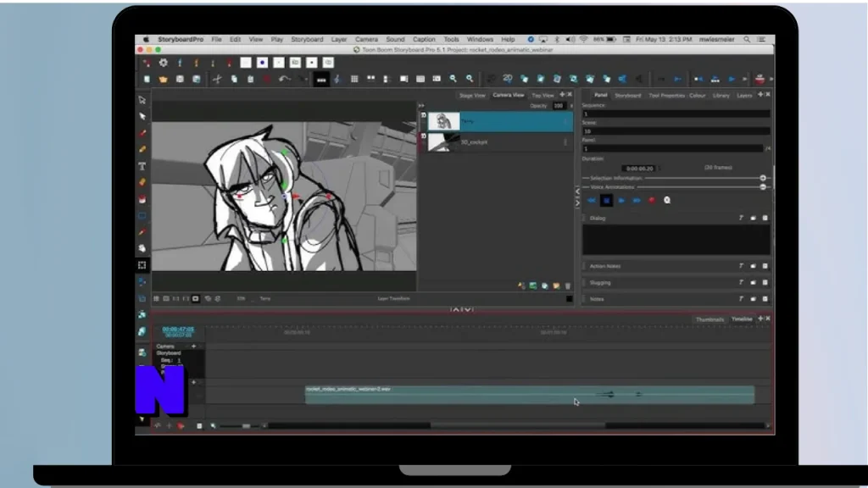Click the Open folder icon in toolbar
Screen dimensions: 868x488
pyautogui.click(x=164, y=79)
